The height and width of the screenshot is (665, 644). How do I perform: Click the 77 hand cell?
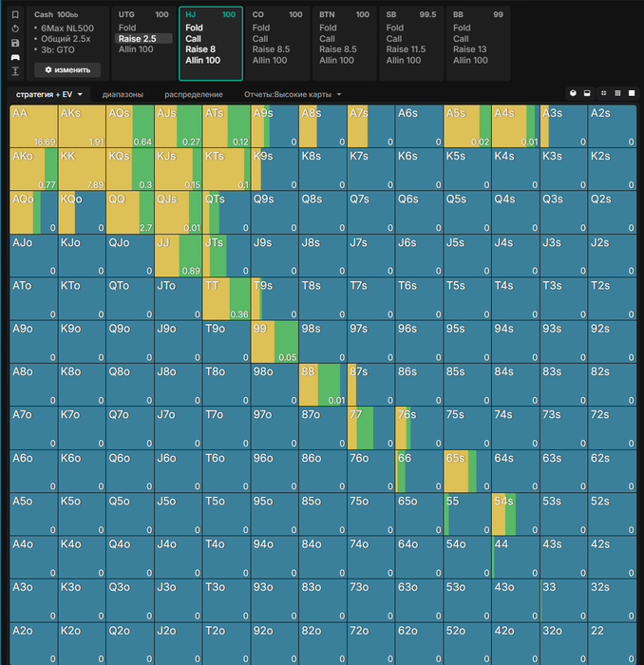pos(371,427)
